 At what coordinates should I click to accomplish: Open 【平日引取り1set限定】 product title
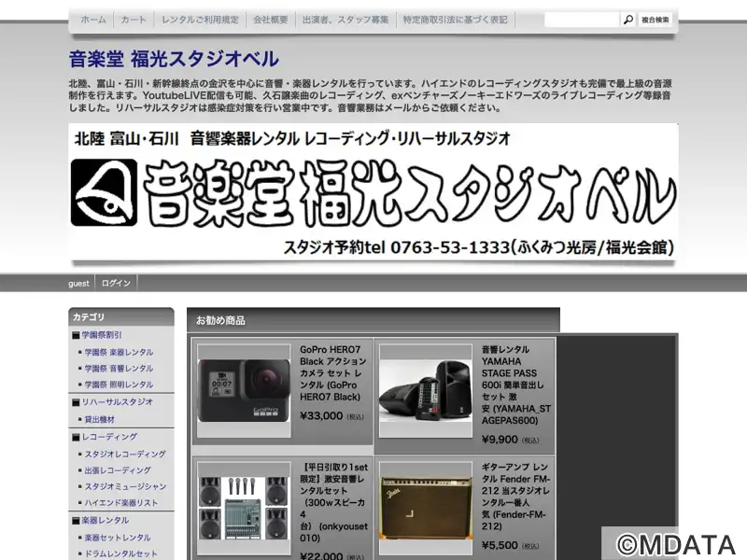coord(334,502)
